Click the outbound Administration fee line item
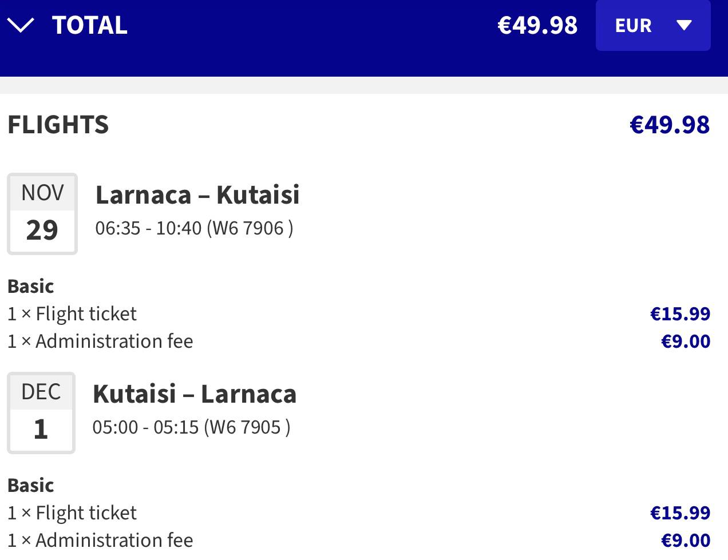The height and width of the screenshot is (560, 728). click(x=100, y=341)
